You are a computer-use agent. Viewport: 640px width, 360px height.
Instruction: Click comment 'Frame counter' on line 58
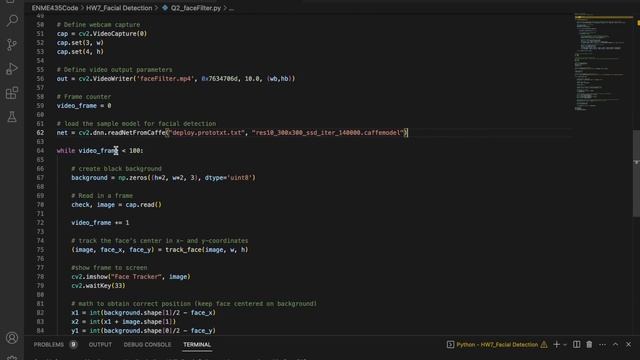click(84, 97)
